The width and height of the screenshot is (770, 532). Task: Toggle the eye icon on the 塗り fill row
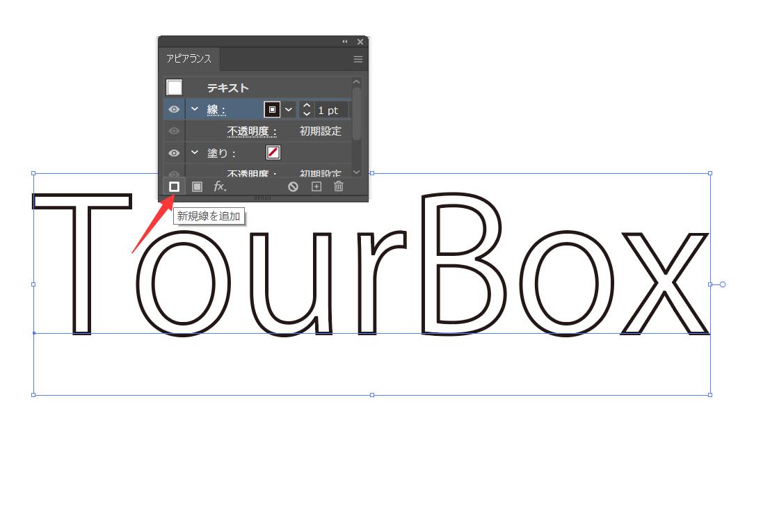tap(174, 152)
